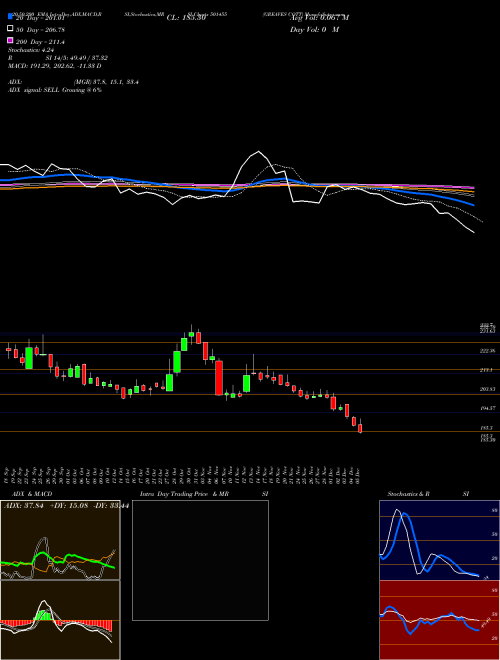The image size is (500, 660).
Task: Click the long red candle near 06 Nov
Action: click(x=219, y=378)
